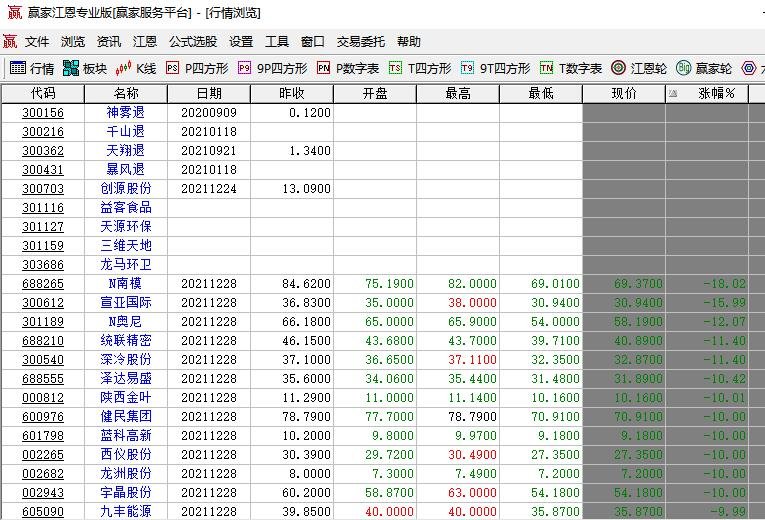
Task: Open the 窗口 menu
Action: coord(313,42)
